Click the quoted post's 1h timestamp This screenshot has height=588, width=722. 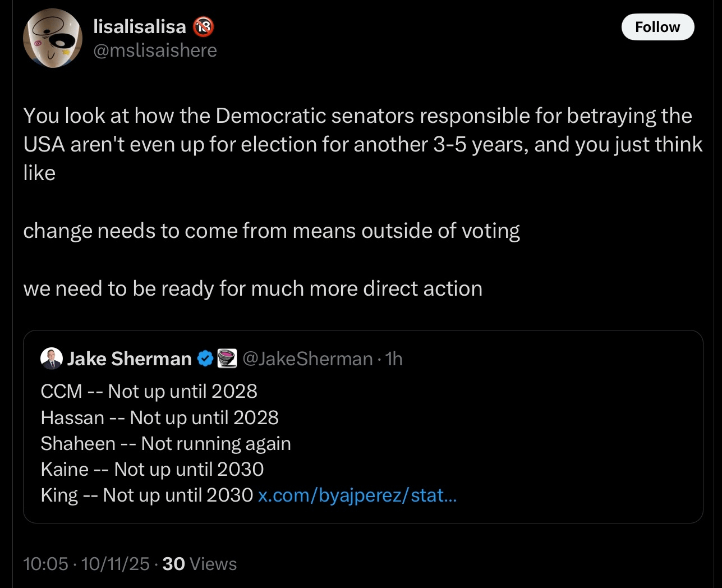394,359
